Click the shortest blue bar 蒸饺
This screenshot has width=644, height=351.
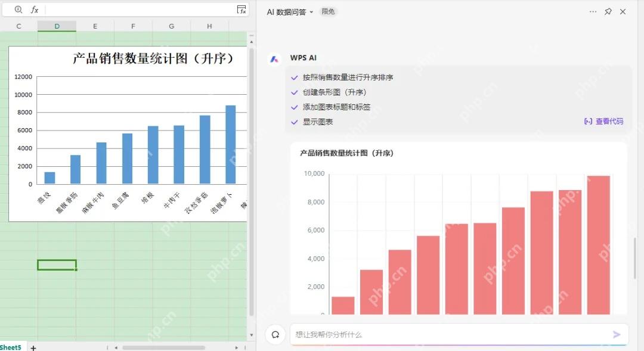click(49, 178)
